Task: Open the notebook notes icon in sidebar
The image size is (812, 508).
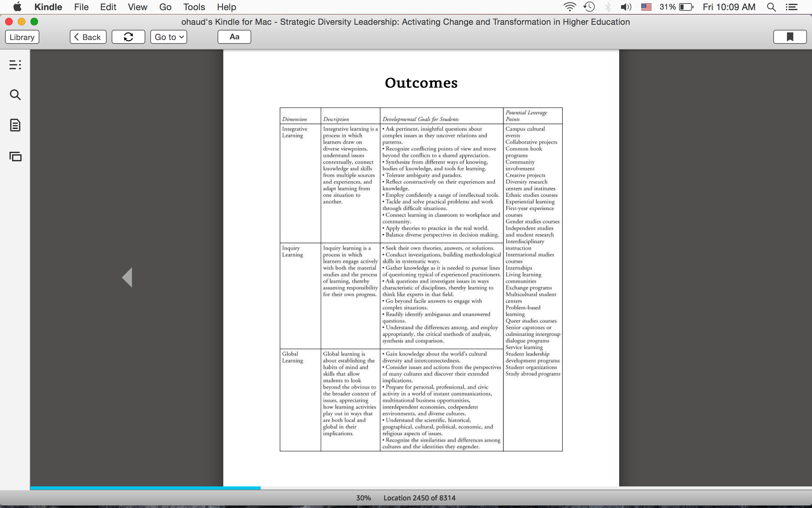Action: pos(16,125)
